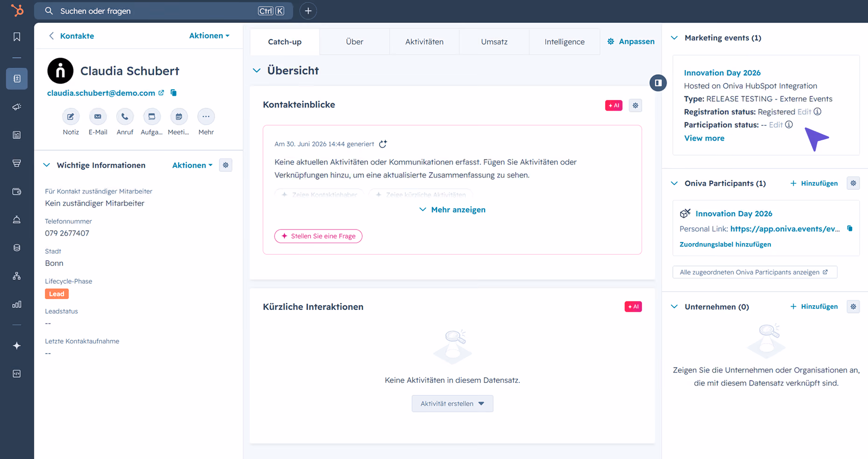Open the Data management database sidebar icon

[x=17, y=248]
